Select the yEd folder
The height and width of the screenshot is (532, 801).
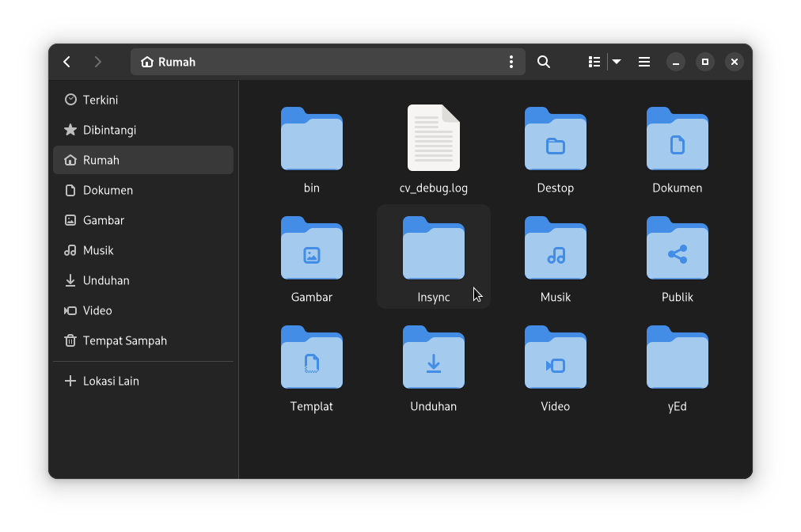[x=678, y=359]
